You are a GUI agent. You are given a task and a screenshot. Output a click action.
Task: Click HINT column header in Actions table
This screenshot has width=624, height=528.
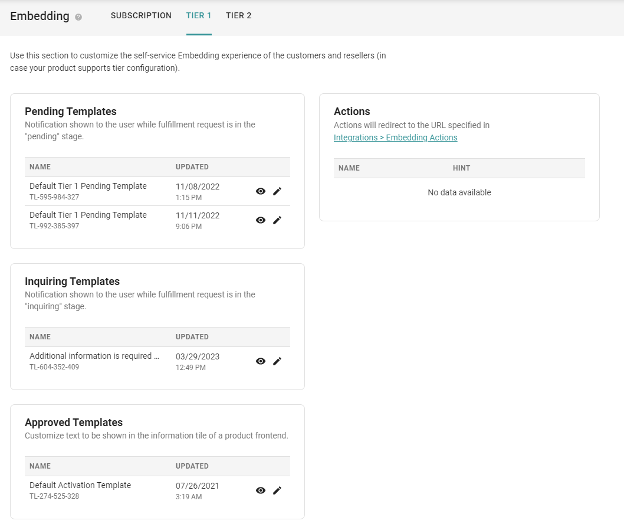click(461, 168)
